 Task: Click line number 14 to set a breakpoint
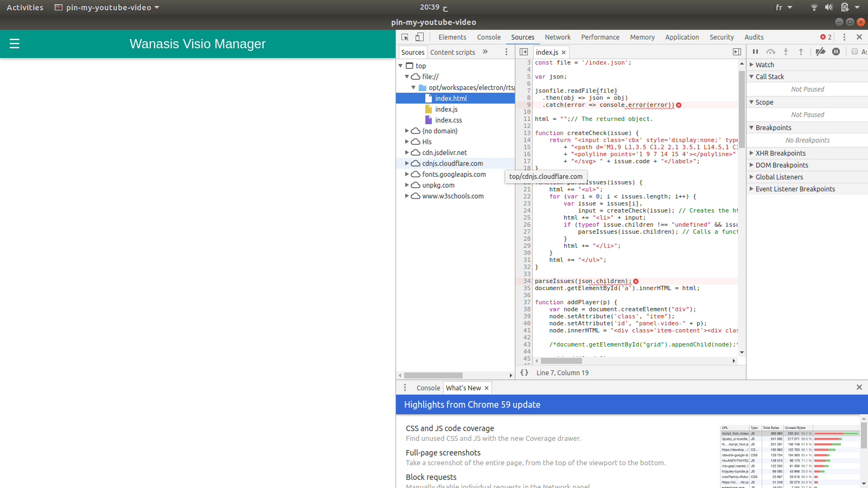click(526, 139)
